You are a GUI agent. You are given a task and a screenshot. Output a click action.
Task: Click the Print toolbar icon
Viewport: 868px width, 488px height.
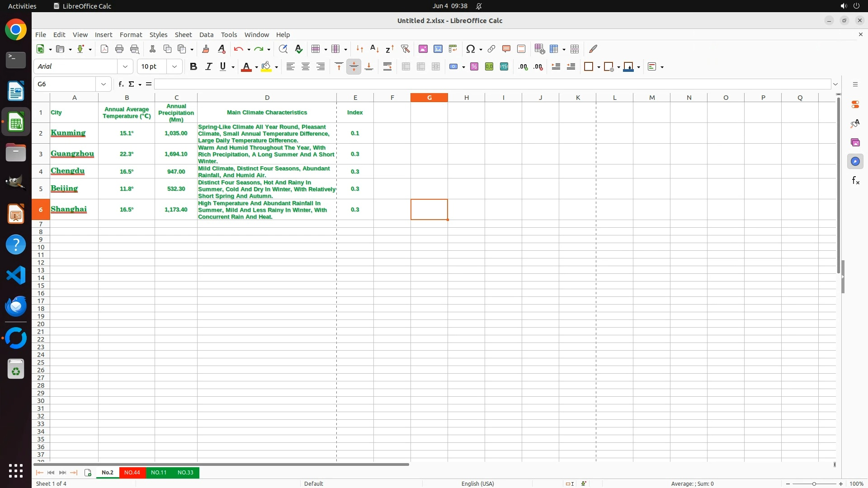pyautogui.click(x=119, y=49)
